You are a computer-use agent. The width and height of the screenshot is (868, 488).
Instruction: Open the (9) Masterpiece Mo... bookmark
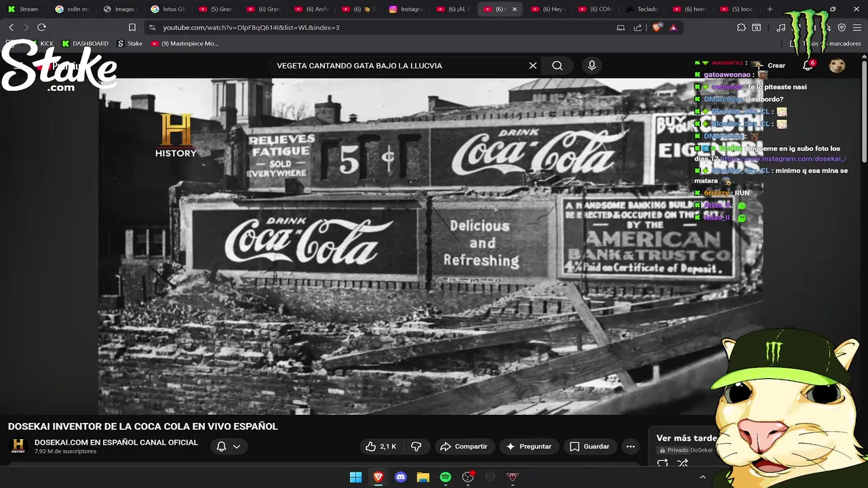(184, 43)
